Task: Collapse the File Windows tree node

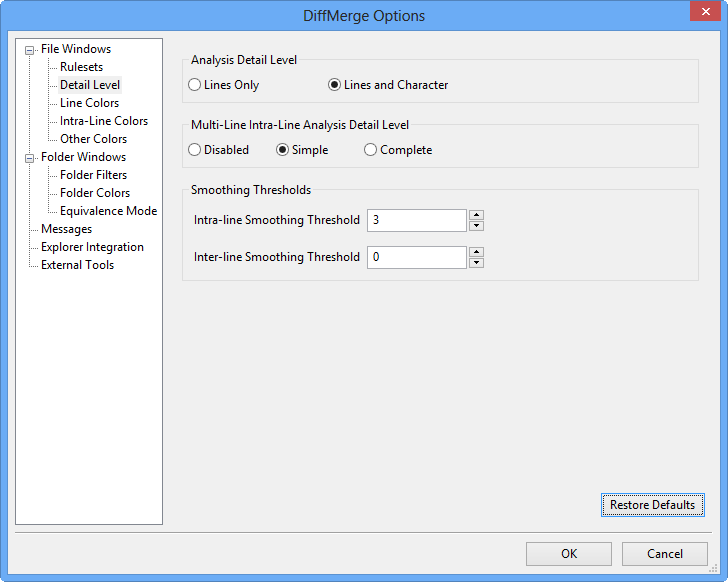Action: point(30,50)
